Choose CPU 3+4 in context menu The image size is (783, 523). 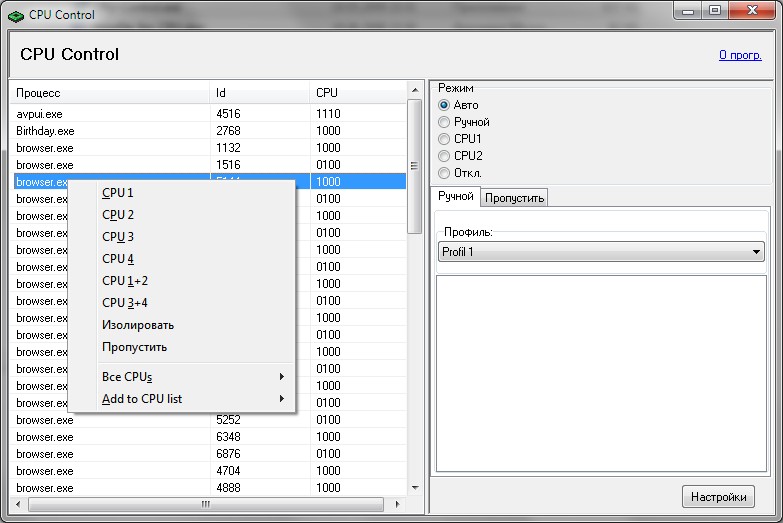(x=182, y=303)
